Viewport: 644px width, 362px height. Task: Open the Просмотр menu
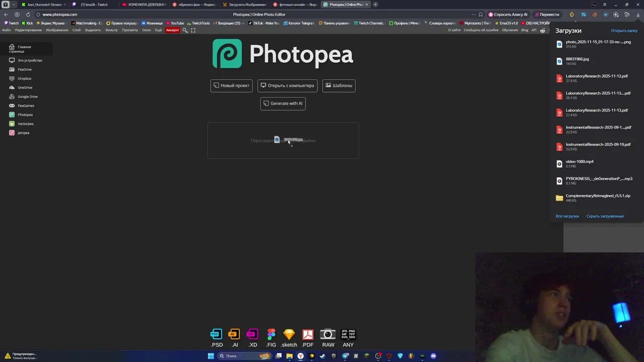coord(130,30)
